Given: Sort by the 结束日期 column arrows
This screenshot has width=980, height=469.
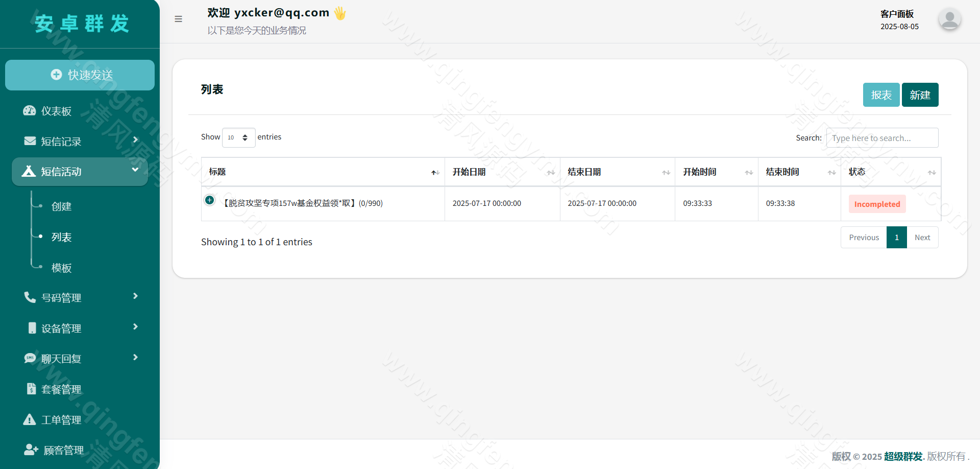Looking at the screenshot, I should [666, 173].
